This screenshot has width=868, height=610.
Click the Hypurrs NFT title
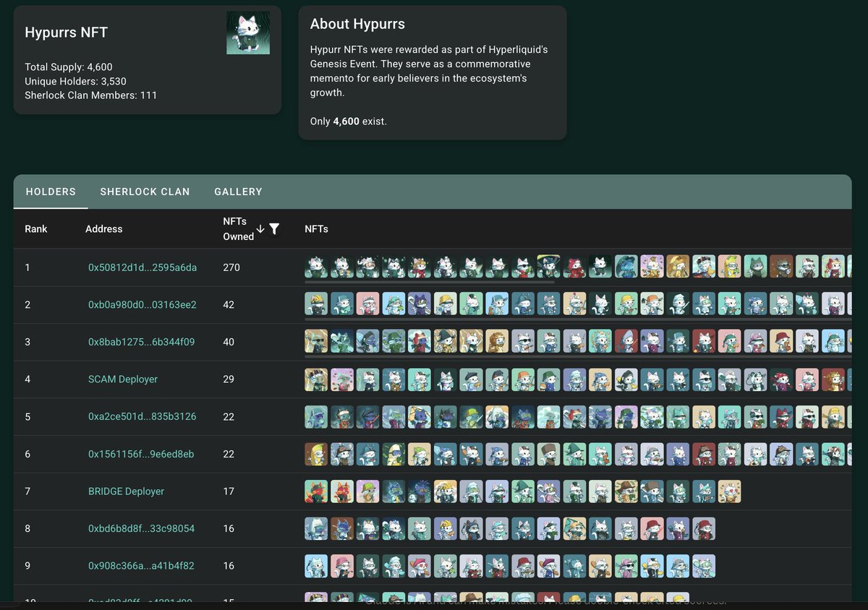tap(67, 33)
